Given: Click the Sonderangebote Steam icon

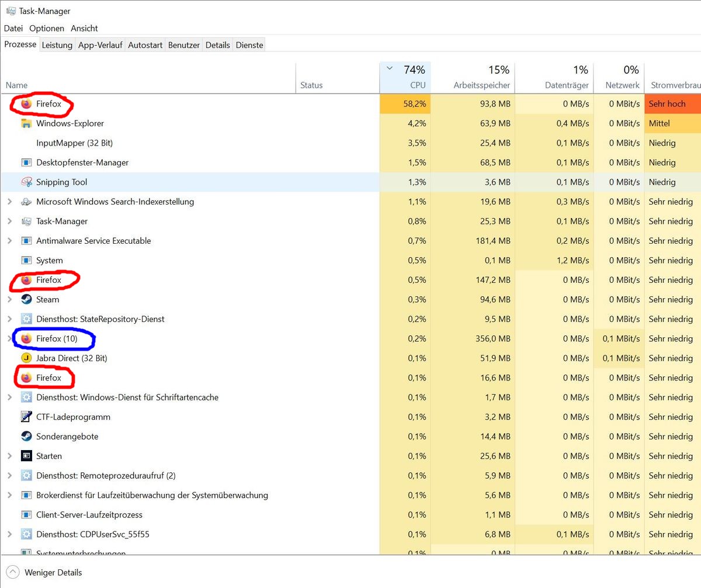Looking at the screenshot, I should click(26, 437).
